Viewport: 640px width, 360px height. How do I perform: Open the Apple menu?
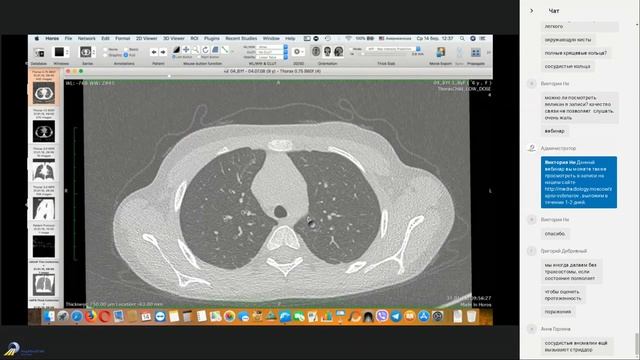point(37,38)
